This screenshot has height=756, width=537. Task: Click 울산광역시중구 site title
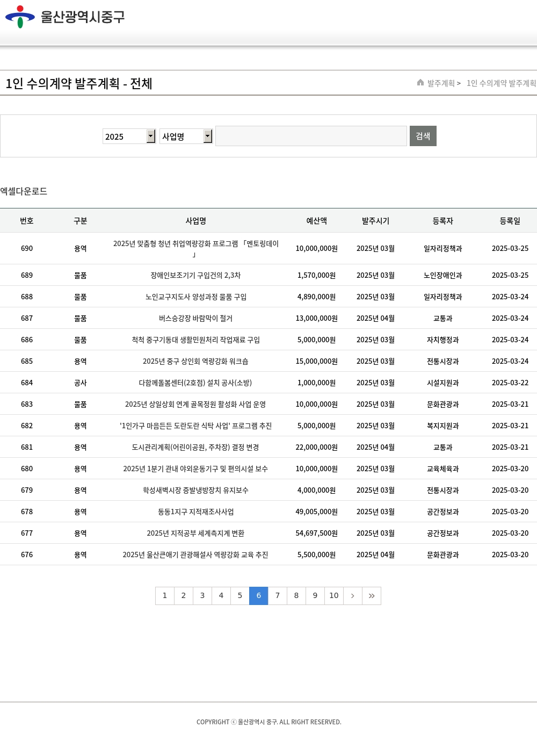83,17
